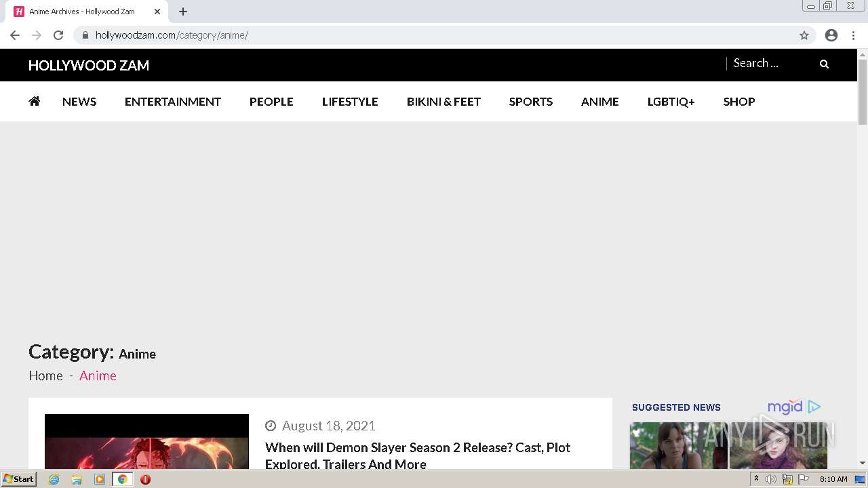Click the Action Center flag icon
The height and width of the screenshot is (488, 868).
tap(804, 479)
